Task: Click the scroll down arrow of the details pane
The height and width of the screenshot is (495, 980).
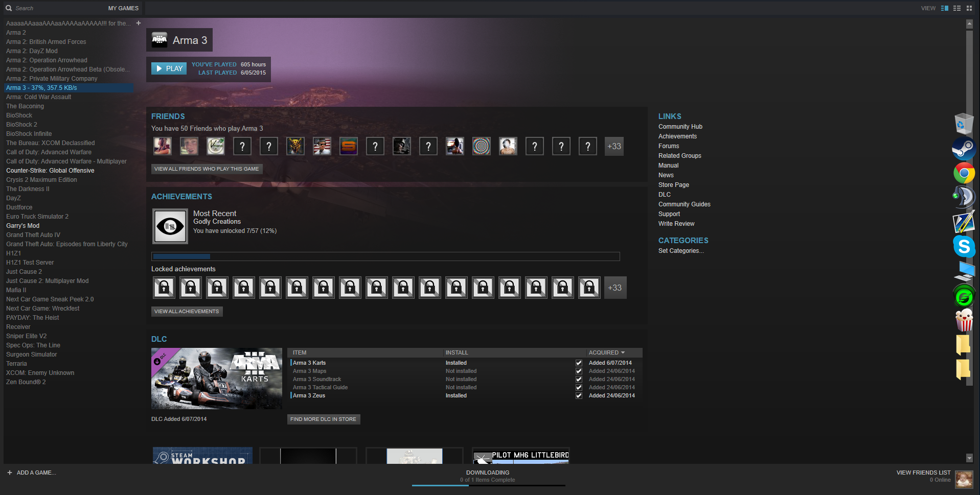Action: point(969,458)
